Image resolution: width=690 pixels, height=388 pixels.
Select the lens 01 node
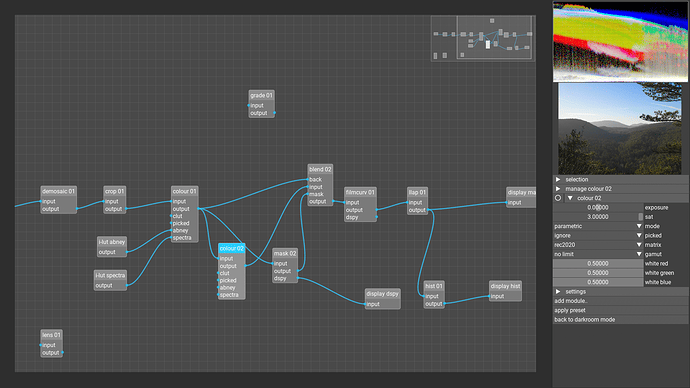coord(51,335)
